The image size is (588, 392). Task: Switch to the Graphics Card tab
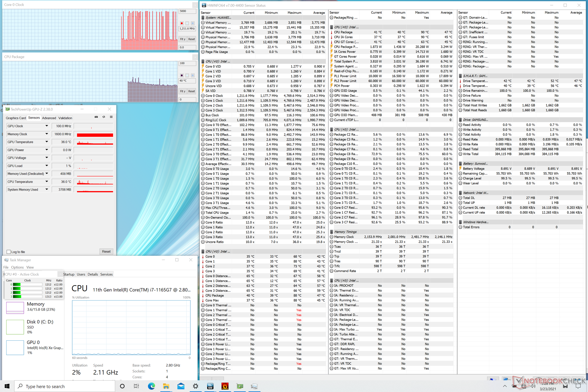coord(16,118)
